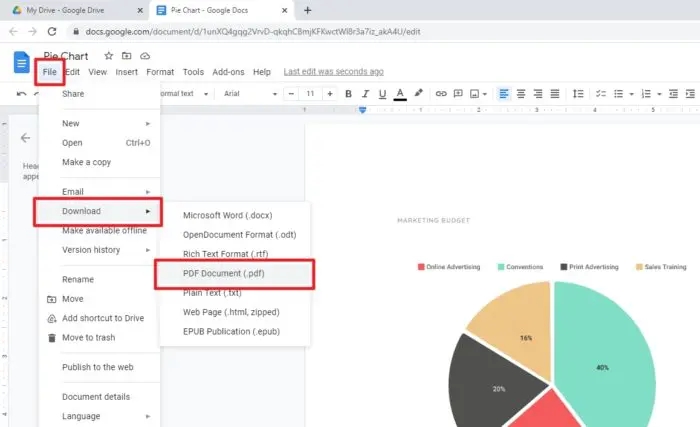Star the Pie Chart document

pyautogui.click(x=108, y=56)
